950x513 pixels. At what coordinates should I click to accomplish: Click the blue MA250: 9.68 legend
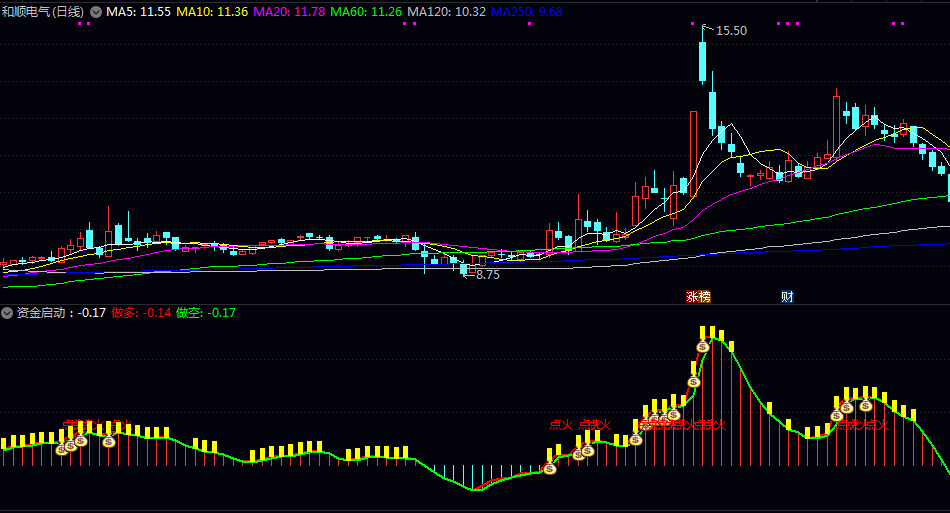coord(526,12)
